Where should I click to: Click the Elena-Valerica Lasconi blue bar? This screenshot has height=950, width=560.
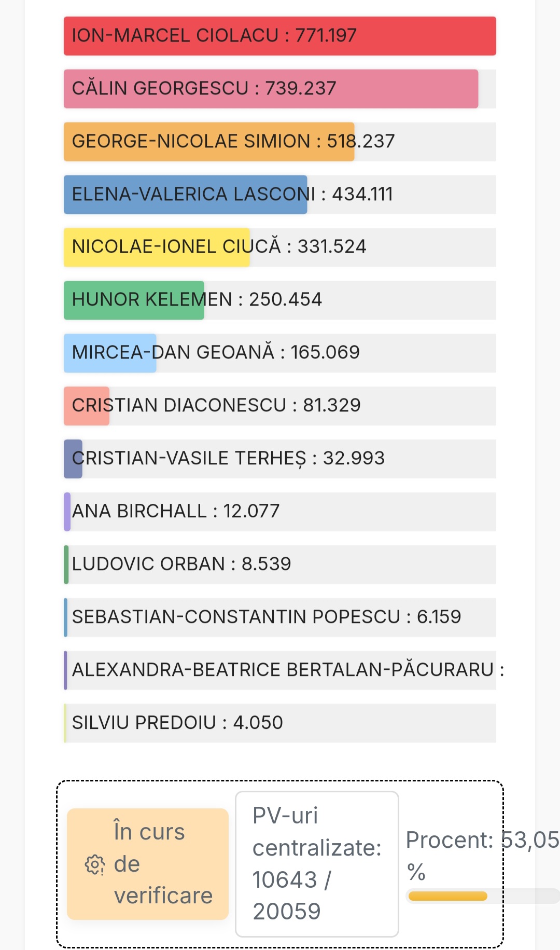[x=186, y=195]
